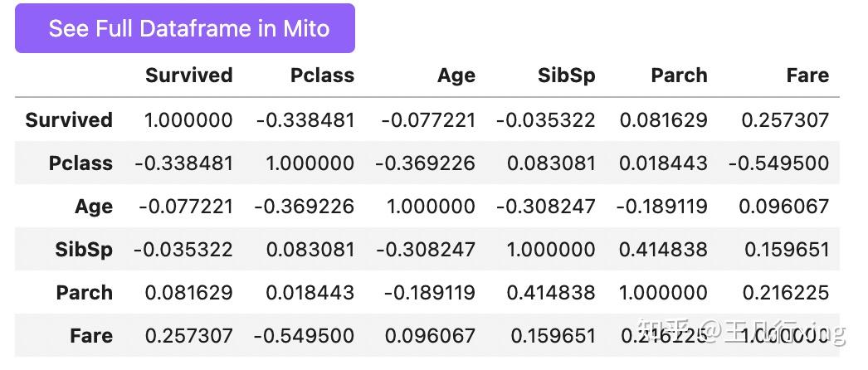Select the SibSp row's Parch value 0.414838
This screenshot has width=868, height=370.
point(663,249)
